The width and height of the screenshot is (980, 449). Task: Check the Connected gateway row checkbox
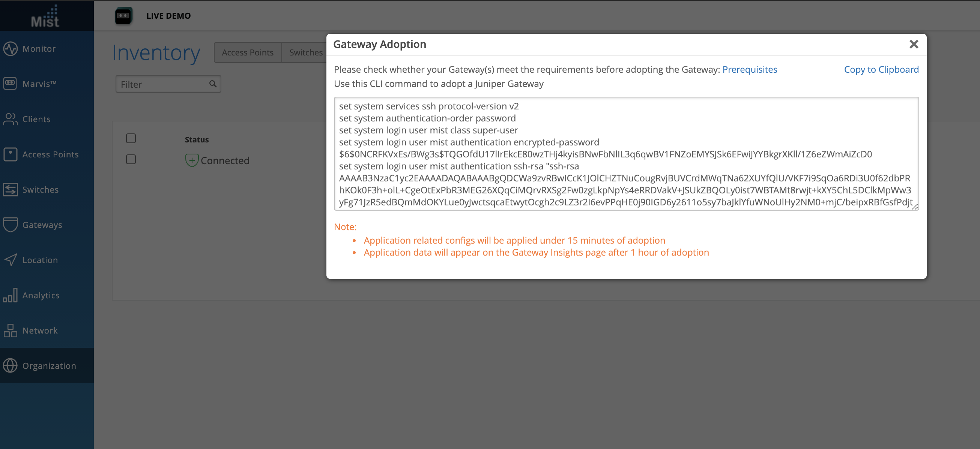131,160
